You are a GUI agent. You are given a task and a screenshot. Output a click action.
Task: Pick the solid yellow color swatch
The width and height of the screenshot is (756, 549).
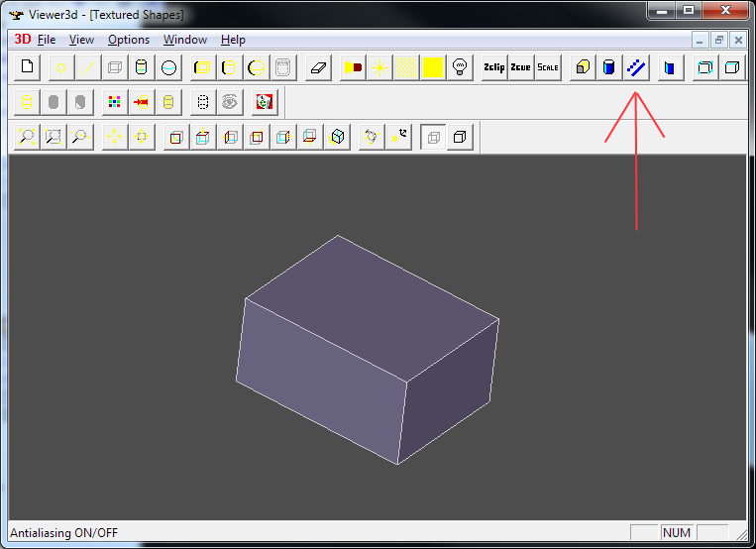[x=433, y=67]
